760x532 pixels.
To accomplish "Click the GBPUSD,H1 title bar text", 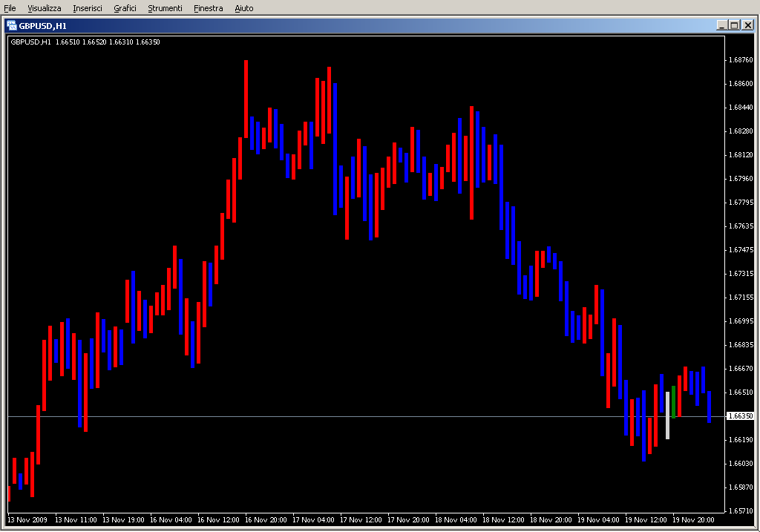I will [43, 25].
